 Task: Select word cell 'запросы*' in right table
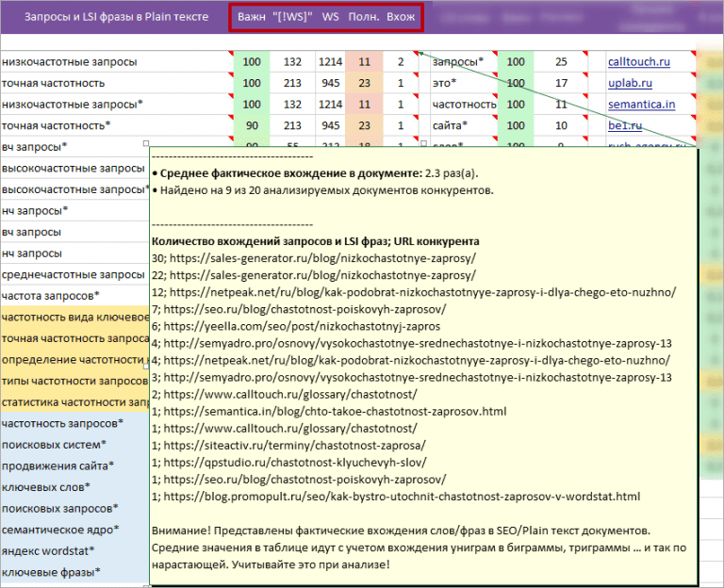464,62
